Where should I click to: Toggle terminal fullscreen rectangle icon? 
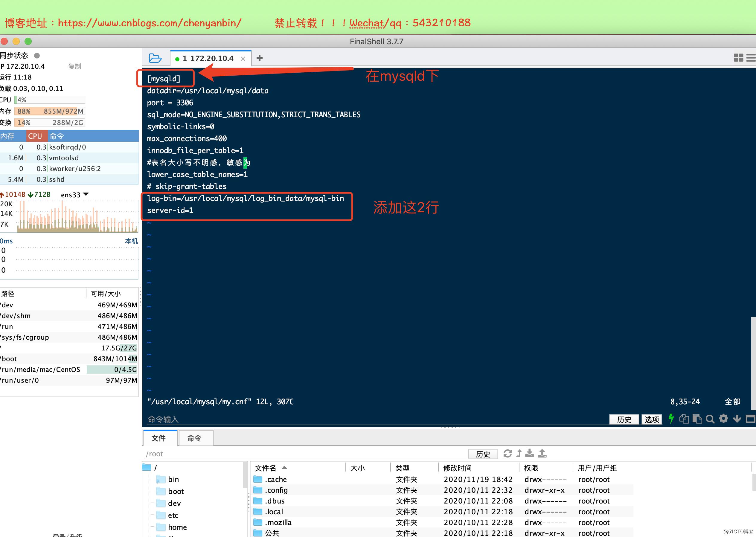tap(750, 419)
